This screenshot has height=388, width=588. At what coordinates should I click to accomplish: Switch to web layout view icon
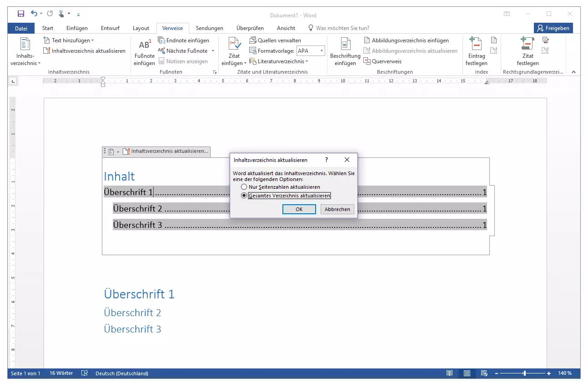pos(484,373)
